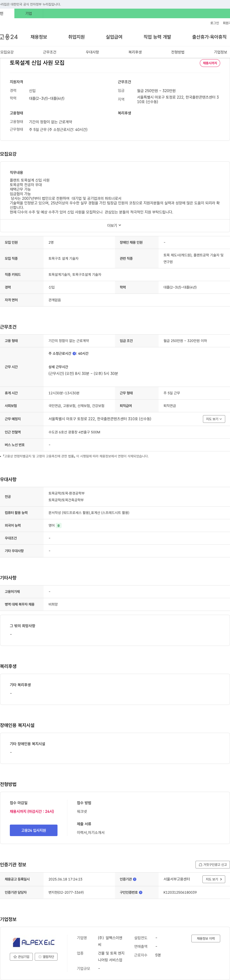Screen dimensions: 230x980
Task: Click the English level 중 badge
Action: [x=58, y=525]
